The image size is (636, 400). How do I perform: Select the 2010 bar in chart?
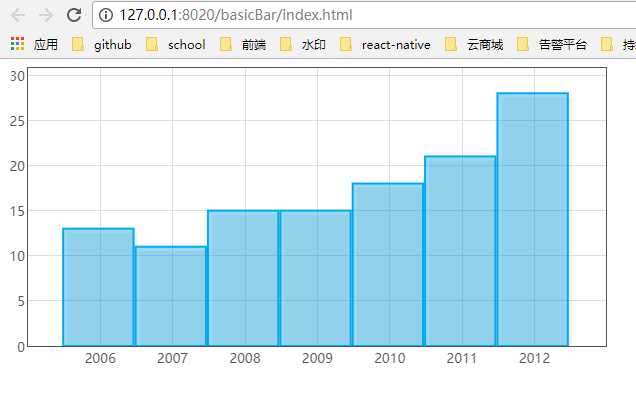tap(388, 265)
